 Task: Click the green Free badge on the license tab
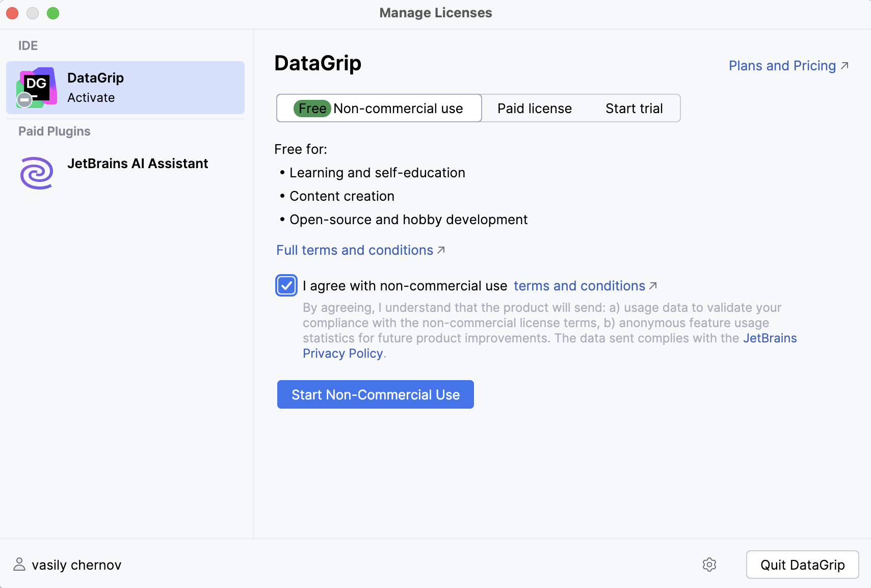[x=312, y=108]
